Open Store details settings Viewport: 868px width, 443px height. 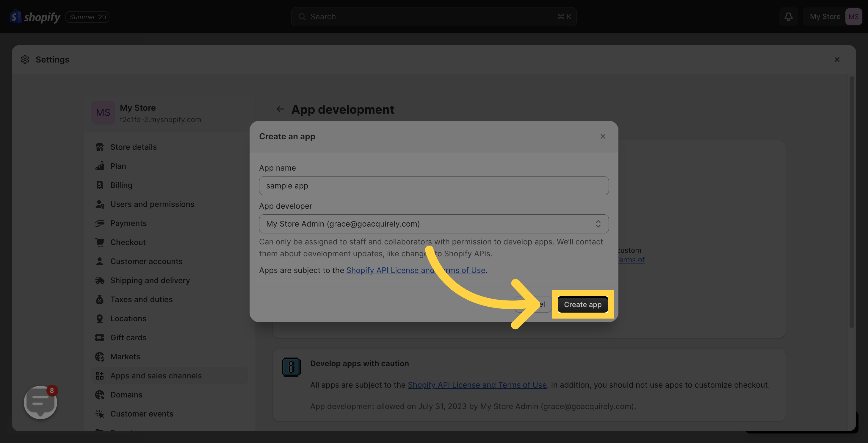pos(170,147)
